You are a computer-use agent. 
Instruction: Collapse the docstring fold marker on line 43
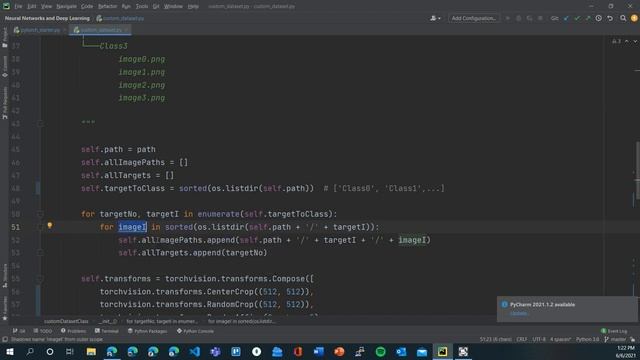click(40, 123)
